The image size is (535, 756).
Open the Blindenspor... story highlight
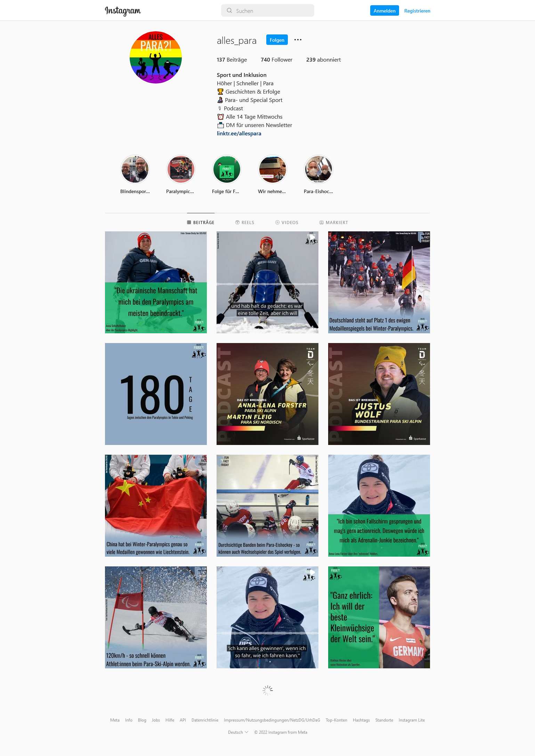(x=135, y=169)
